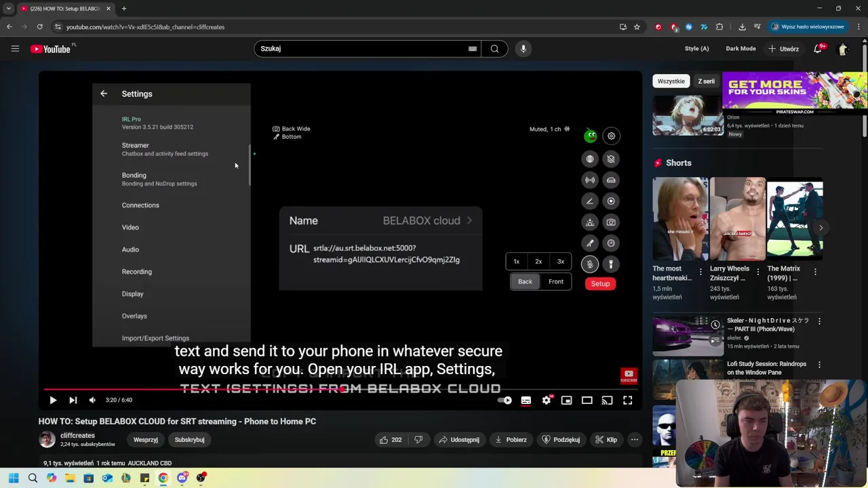Open cliffcreates channel avatar
The height and width of the screenshot is (488, 868).
click(47, 439)
